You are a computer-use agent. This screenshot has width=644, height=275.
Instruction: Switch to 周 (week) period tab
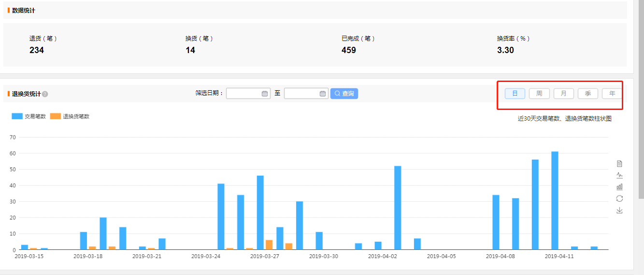[539, 94]
